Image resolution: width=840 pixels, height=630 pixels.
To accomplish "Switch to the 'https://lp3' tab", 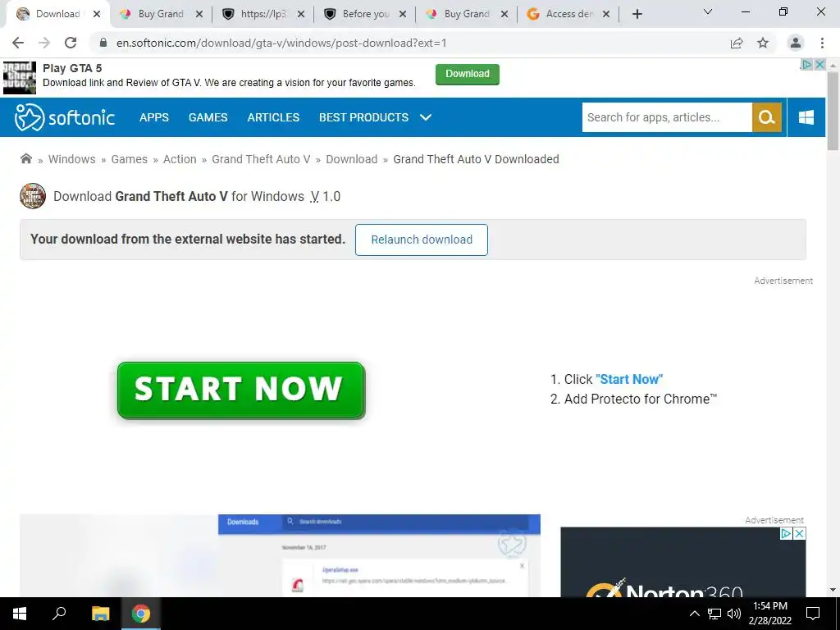I will tap(263, 14).
